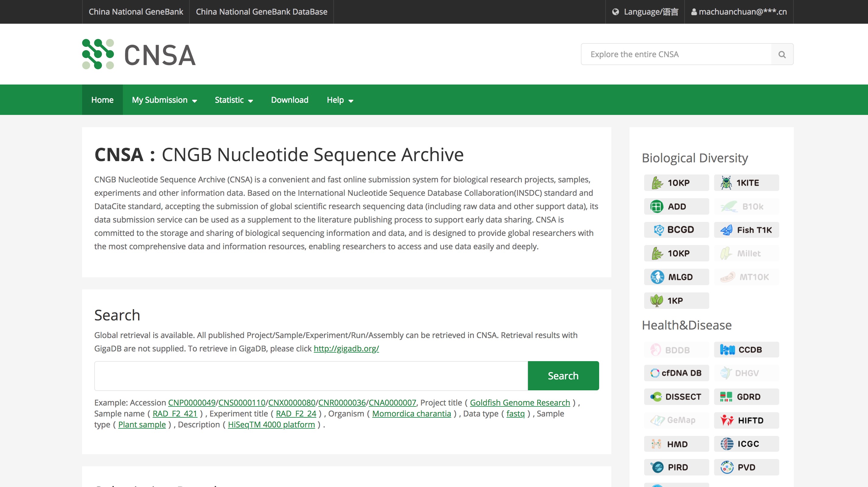This screenshot has width=868, height=487.
Task: Click the RAD_F2_421 sample name link
Action: (x=175, y=413)
